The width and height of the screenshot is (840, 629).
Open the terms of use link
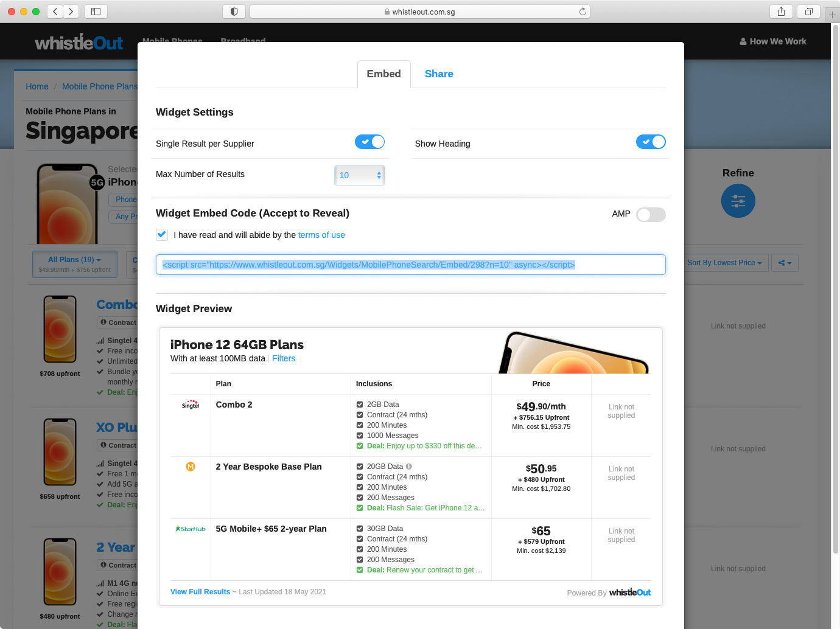(321, 235)
